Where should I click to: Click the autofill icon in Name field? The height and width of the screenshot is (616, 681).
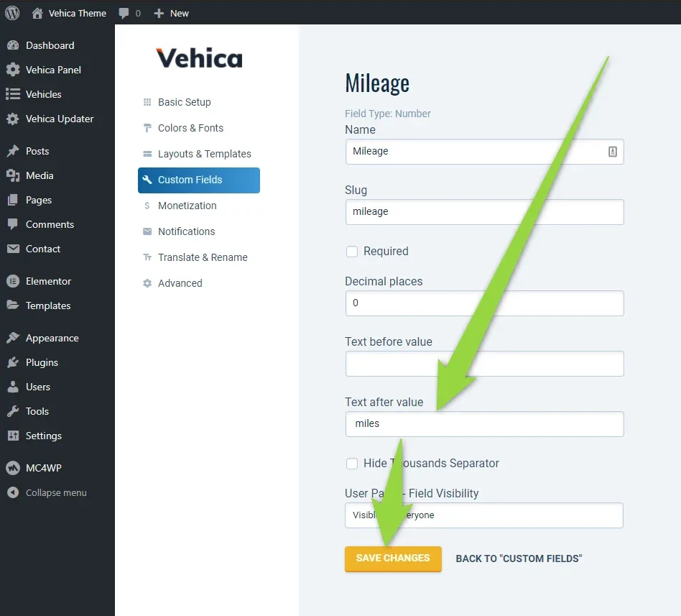(612, 152)
